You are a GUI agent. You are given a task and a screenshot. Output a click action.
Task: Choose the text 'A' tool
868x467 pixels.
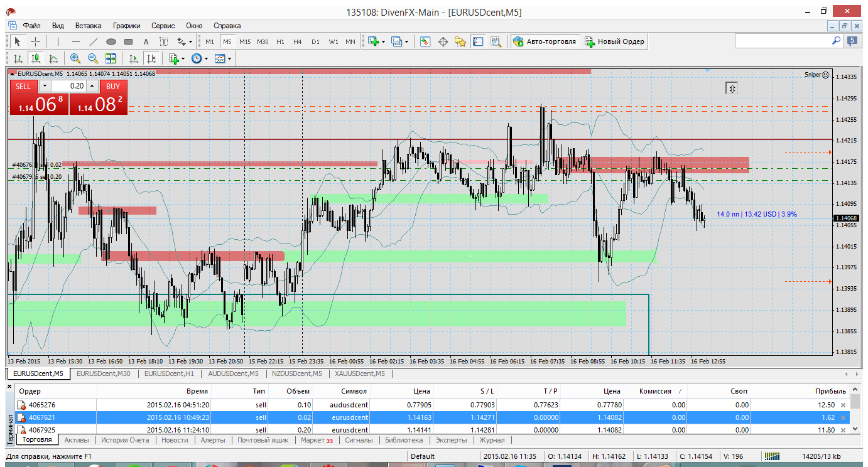tap(146, 41)
